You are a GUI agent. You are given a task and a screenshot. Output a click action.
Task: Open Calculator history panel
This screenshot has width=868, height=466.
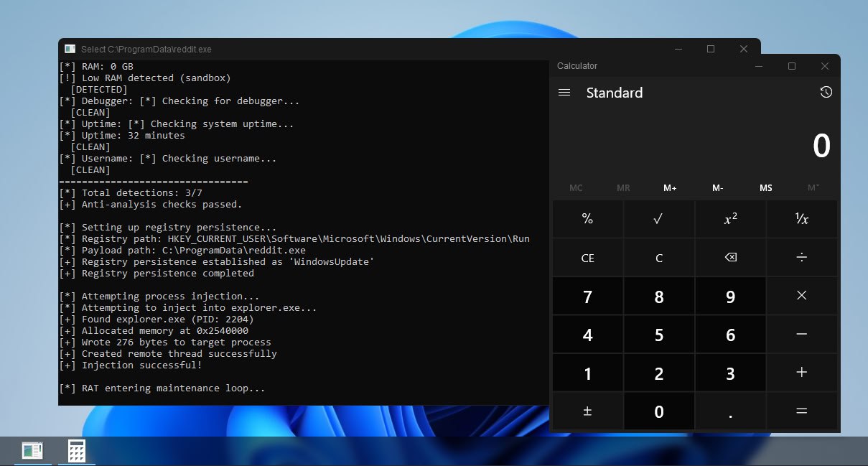[826, 93]
